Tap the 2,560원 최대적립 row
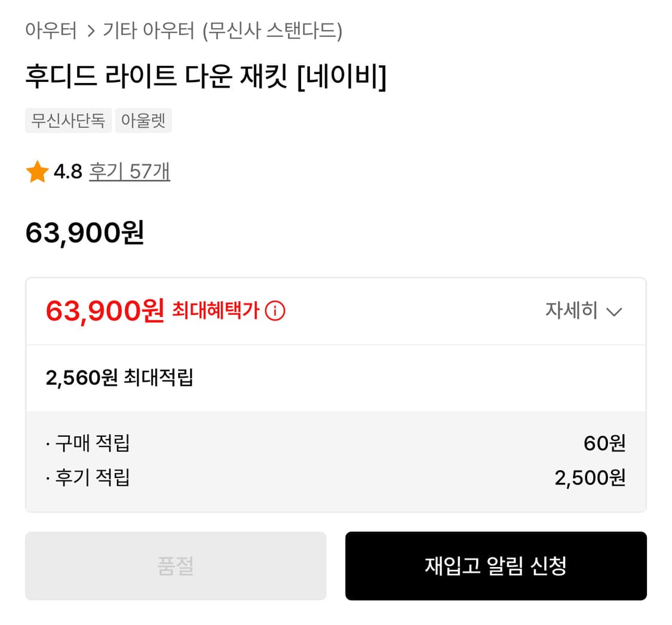Screen dimensions: 672x625 pos(119,378)
